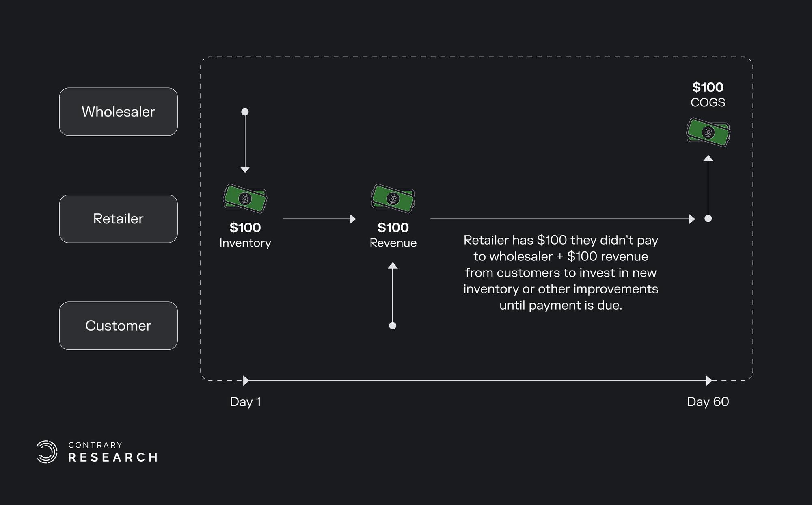Click the arrowhead between Inventory and Revenue
The image size is (812, 505).
click(x=352, y=219)
